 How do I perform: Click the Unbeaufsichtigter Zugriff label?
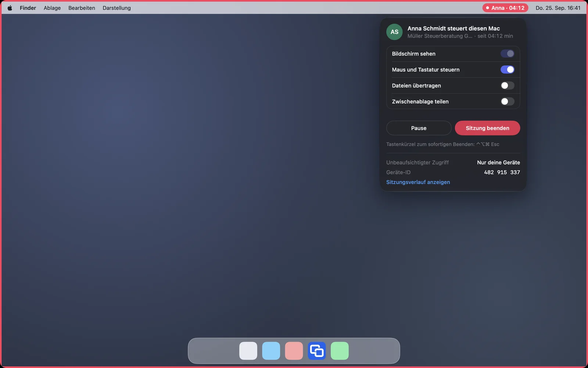click(x=417, y=162)
